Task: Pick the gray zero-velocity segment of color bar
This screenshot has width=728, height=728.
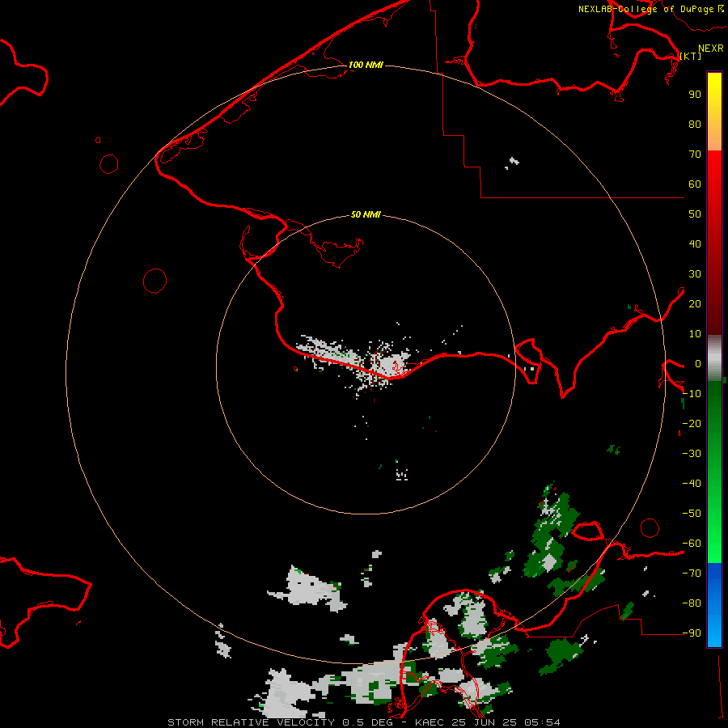Action: coord(714,358)
